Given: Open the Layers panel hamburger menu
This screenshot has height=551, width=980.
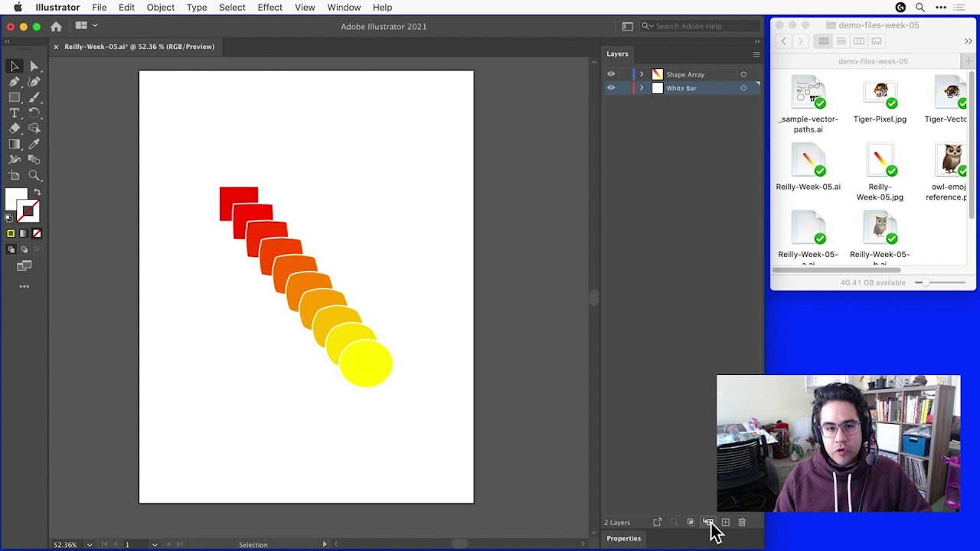Looking at the screenshot, I should (x=756, y=54).
